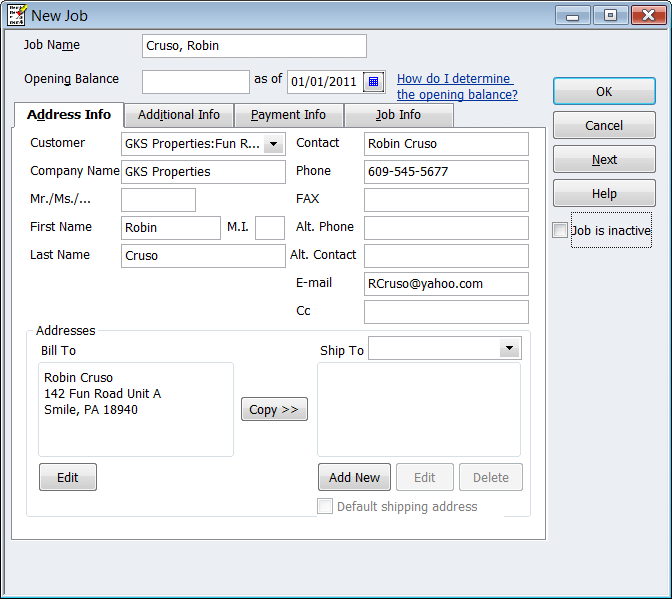Click the Cancel button

[x=604, y=126]
